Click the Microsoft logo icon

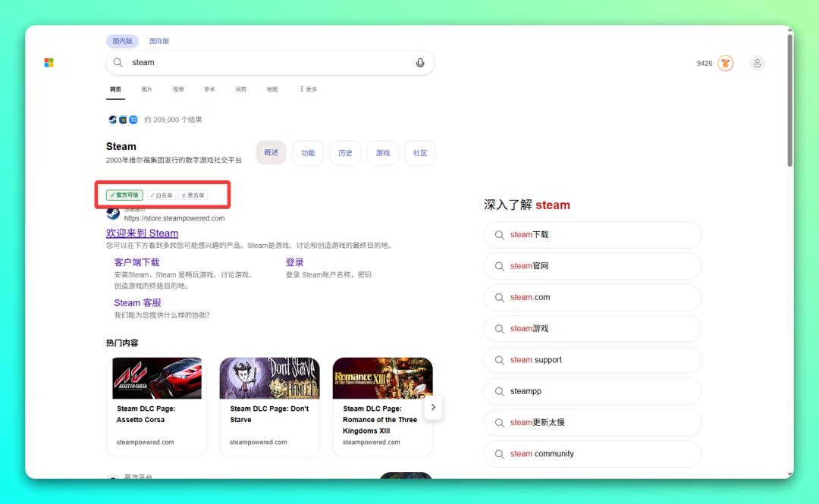pos(49,63)
